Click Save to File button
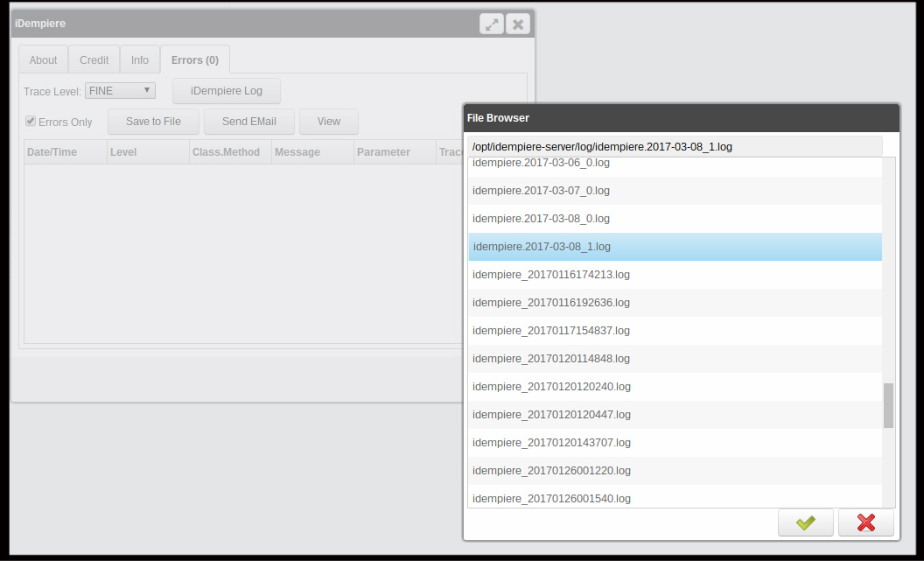 (153, 122)
